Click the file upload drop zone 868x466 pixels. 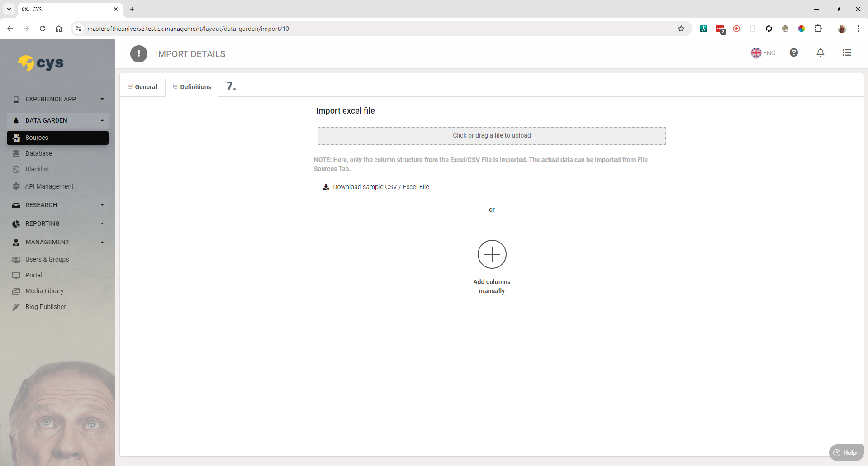(x=492, y=136)
